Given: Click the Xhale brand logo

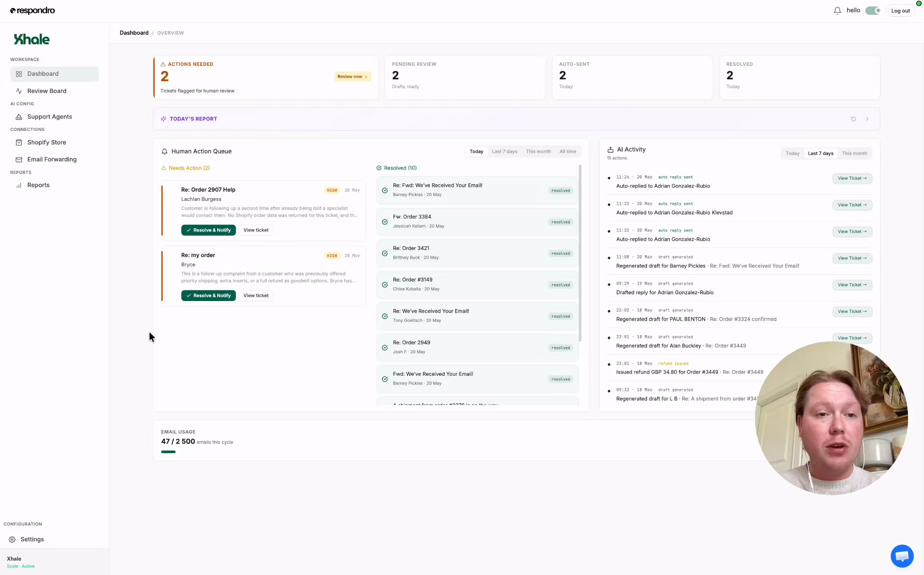Looking at the screenshot, I should [x=32, y=39].
